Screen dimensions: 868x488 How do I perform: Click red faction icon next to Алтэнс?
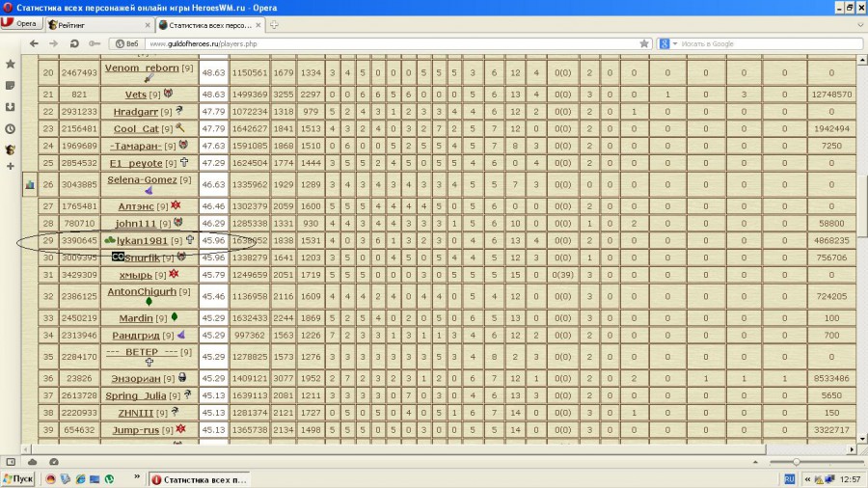[176, 205]
